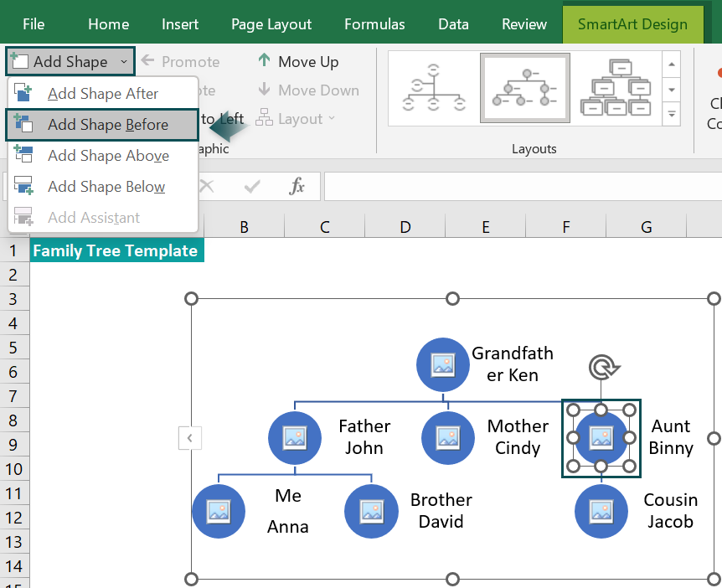Click the Add Assistant entry
This screenshot has height=588, width=722.
click(103, 217)
